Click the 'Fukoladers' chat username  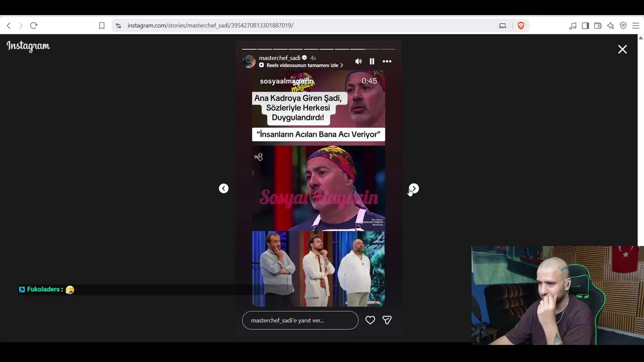tap(43, 290)
